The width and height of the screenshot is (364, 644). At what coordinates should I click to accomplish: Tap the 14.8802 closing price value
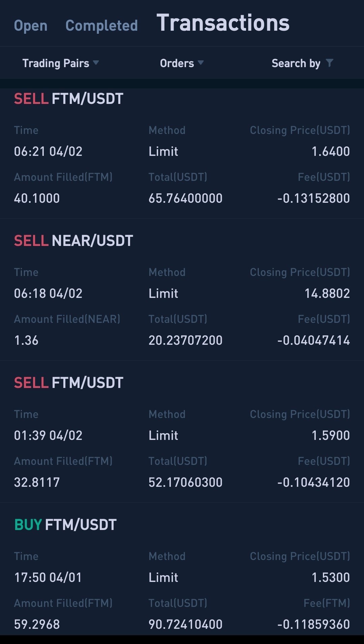click(327, 293)
